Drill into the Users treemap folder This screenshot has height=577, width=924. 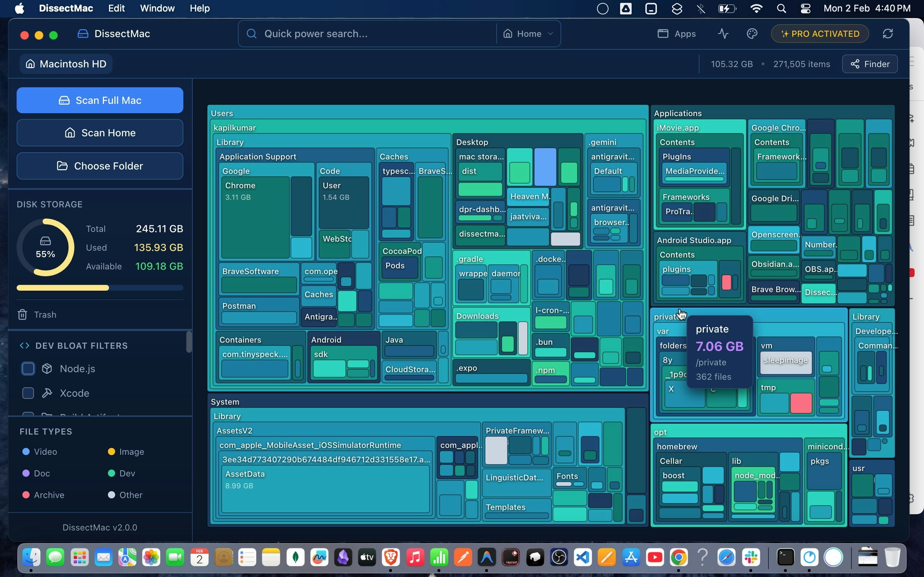(222, 113)
